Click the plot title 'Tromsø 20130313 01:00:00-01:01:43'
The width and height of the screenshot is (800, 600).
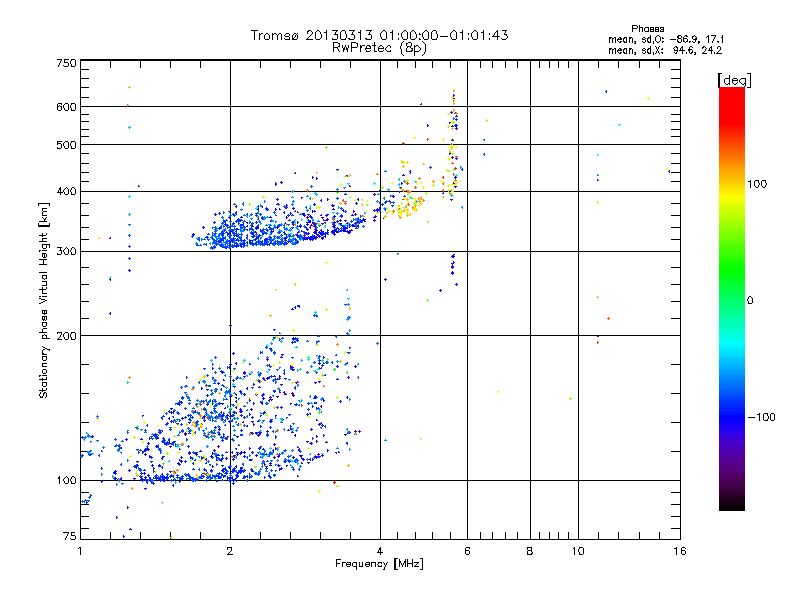379,35
